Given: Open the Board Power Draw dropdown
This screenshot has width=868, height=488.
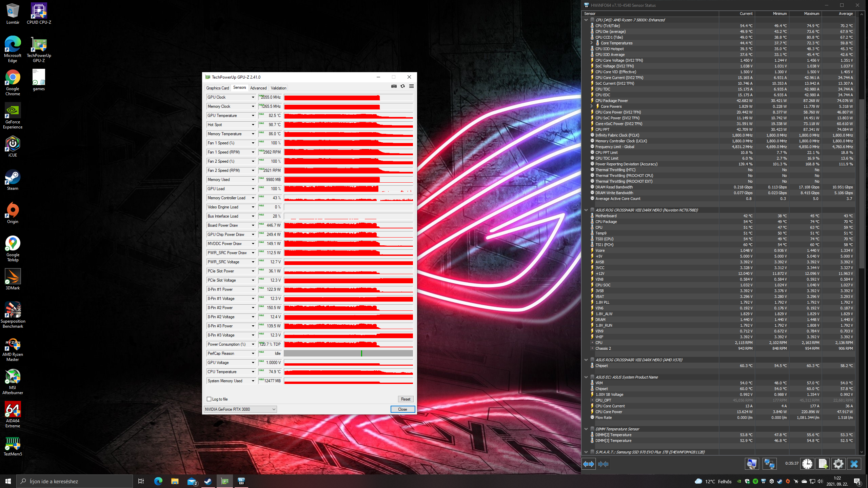Looking at the screenshot, I should 253,225.
